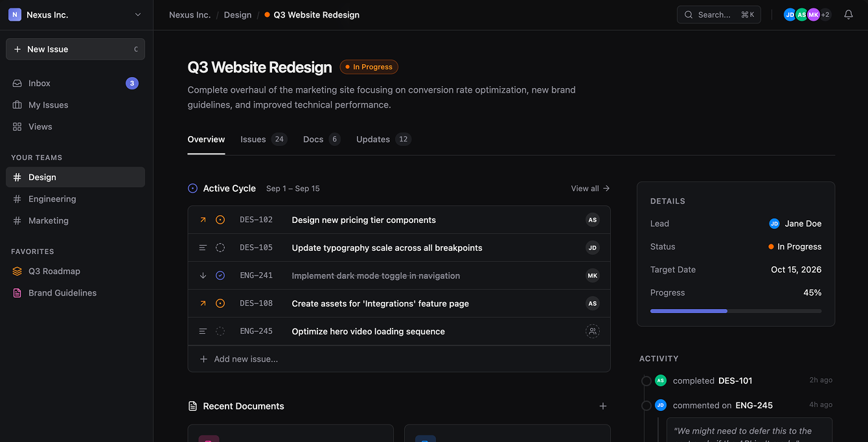Open the Jane Doe lead selector
Screen dimensions: 868x442
795,224
